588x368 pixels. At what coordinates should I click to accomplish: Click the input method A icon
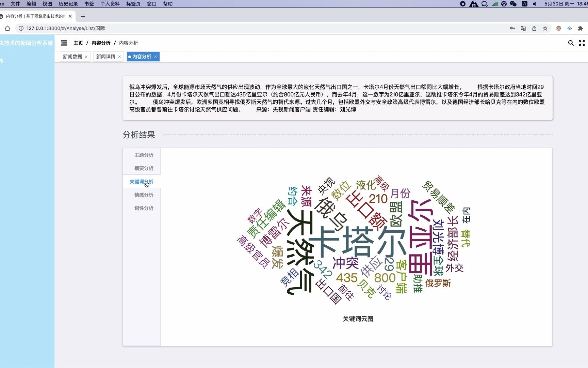coord(525,4)
